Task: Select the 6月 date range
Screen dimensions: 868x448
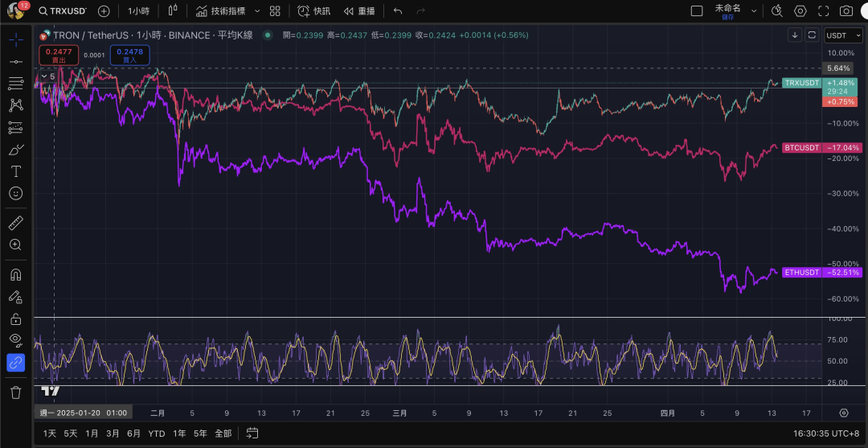Action: pos(133,433)
